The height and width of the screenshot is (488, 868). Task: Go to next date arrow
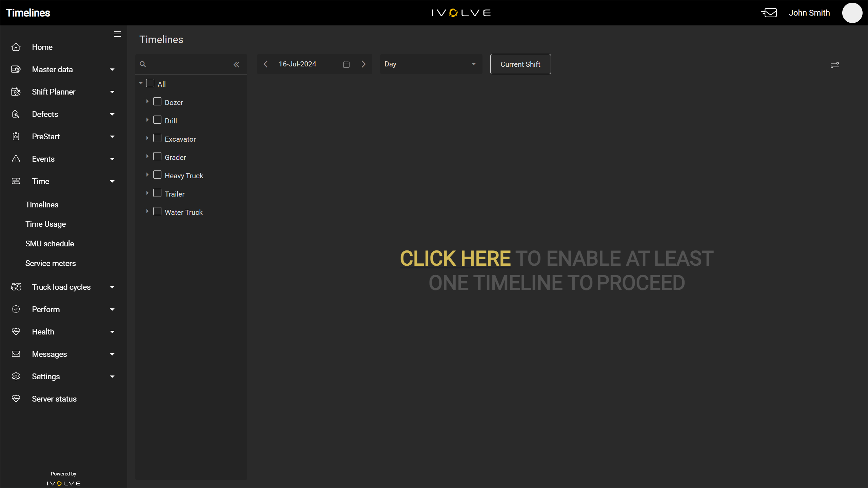[363, 64]
